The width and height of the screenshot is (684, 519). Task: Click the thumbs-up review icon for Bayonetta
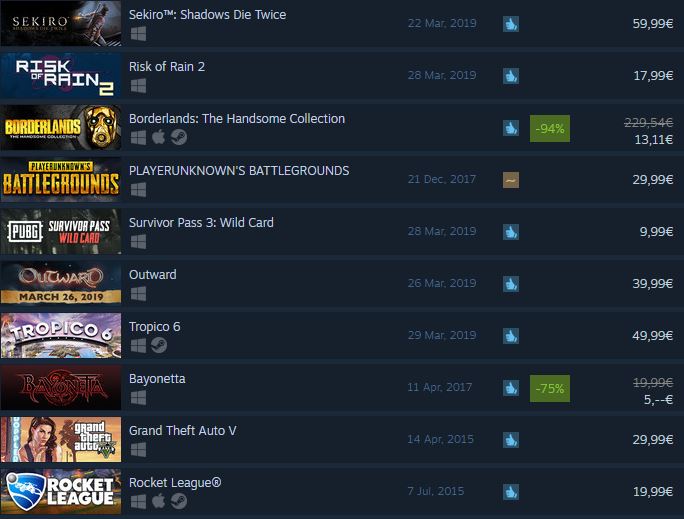pos(511,388)
